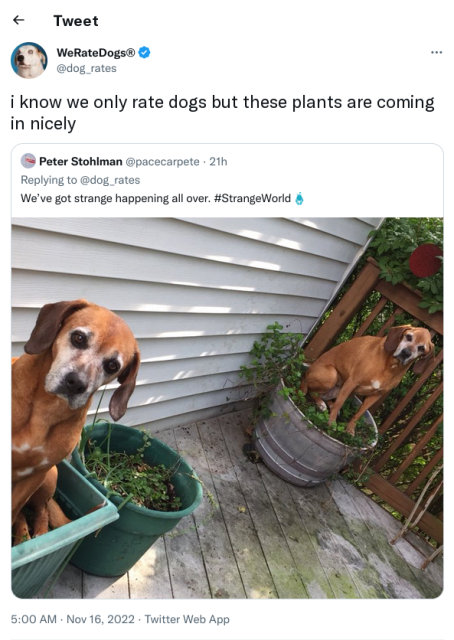Click the water drop emoji in quoted tweet
The image size is (454, 640).
[x=299, y=198]
